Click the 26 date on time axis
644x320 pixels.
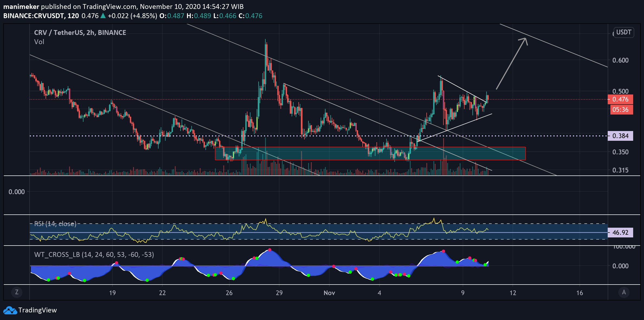229,293
